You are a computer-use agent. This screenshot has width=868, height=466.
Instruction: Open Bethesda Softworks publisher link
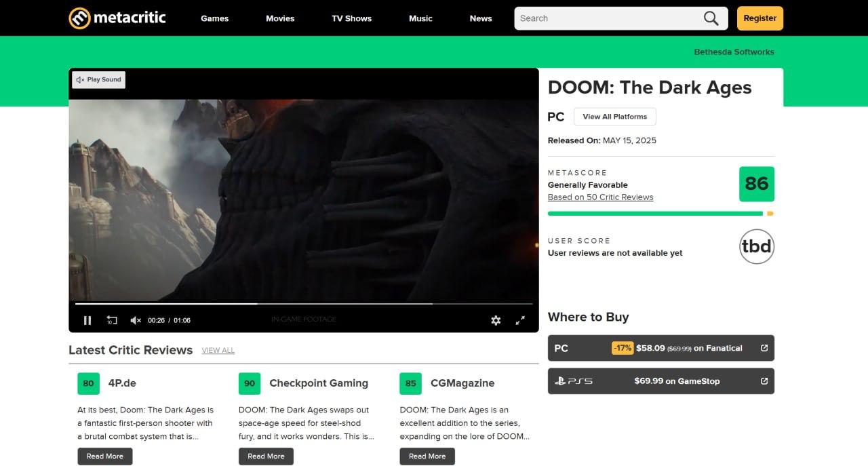(734, 52)
